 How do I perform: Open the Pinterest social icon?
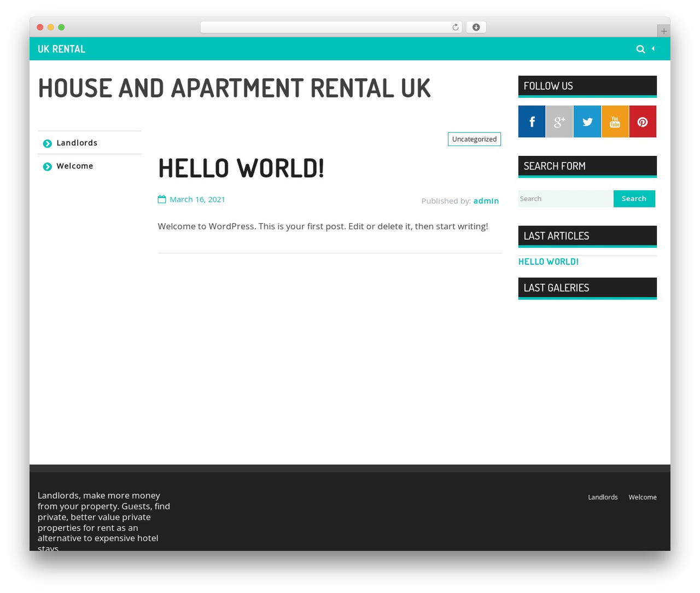coord(643,121)
